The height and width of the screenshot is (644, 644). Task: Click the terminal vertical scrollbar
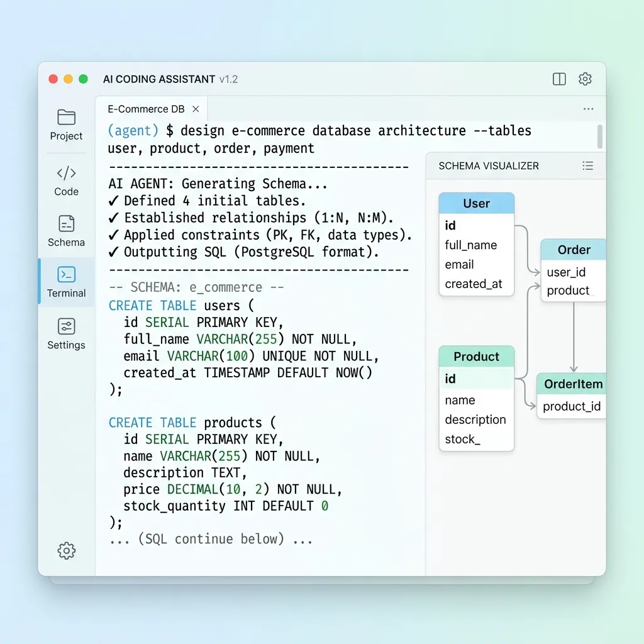[x=599, y=136]
